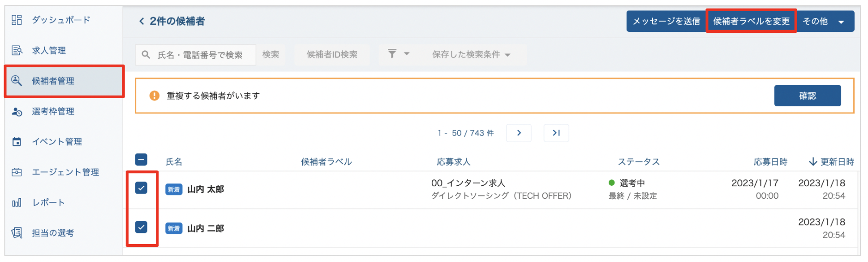Viewport: 868px width, 262px height.
Task: Click the 担当の選考 sidebar icon
Action: (x=17, y=233)
